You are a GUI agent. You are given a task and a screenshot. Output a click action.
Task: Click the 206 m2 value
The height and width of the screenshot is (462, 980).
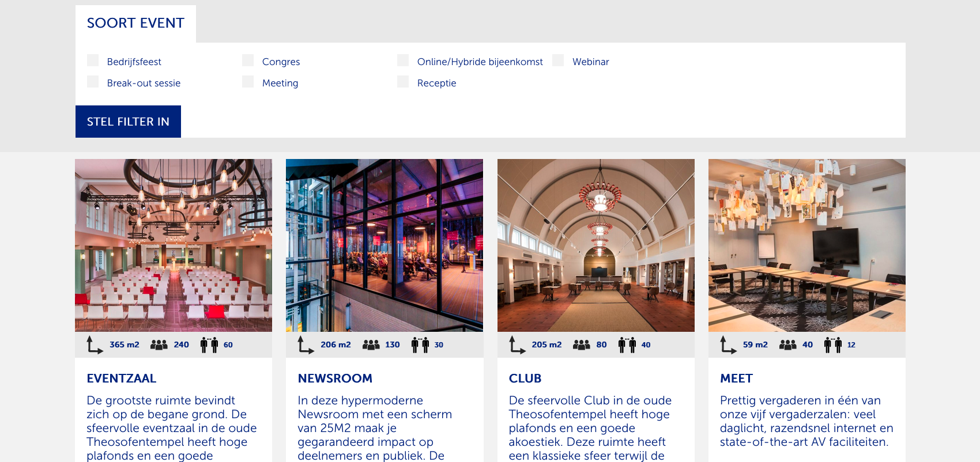point(336,344)
